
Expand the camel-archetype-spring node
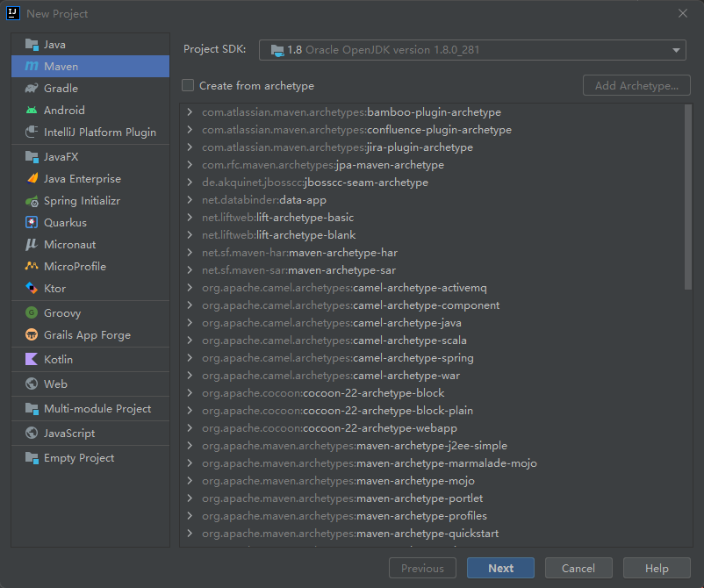[x=190, y=358]
